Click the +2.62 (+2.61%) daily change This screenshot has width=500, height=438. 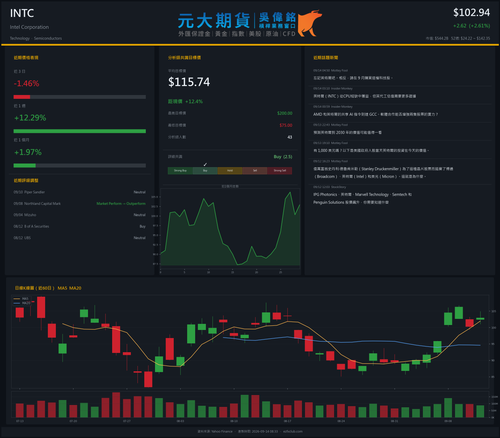[471, 26]
